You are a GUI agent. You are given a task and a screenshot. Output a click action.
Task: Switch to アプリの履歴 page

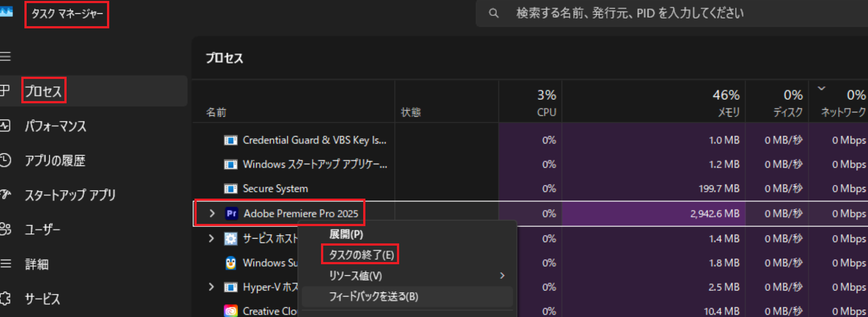(55, 160)
